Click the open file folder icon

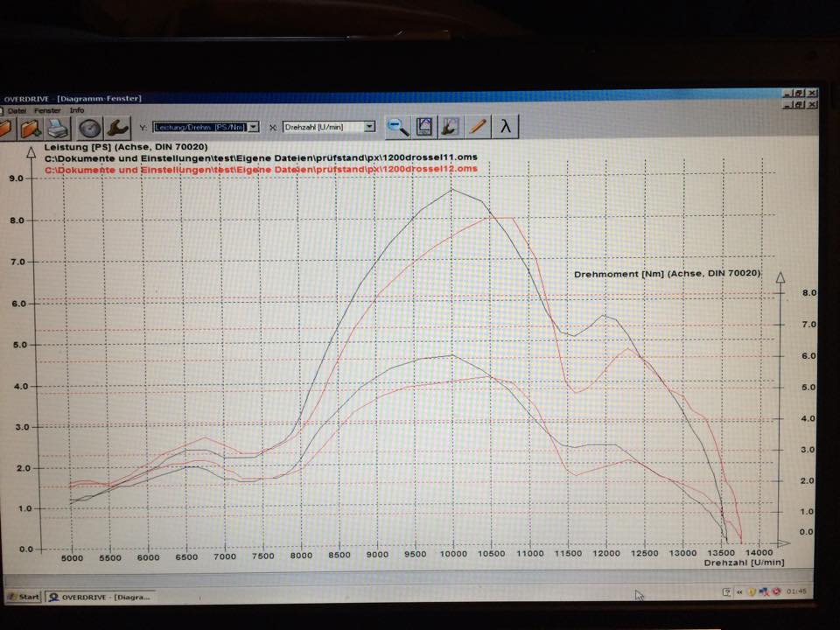(5, 129)
